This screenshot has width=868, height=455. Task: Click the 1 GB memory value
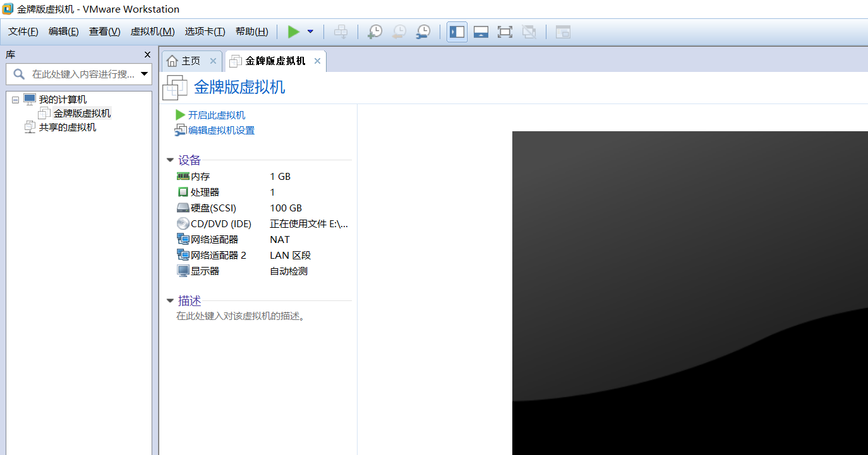point(280,177)
